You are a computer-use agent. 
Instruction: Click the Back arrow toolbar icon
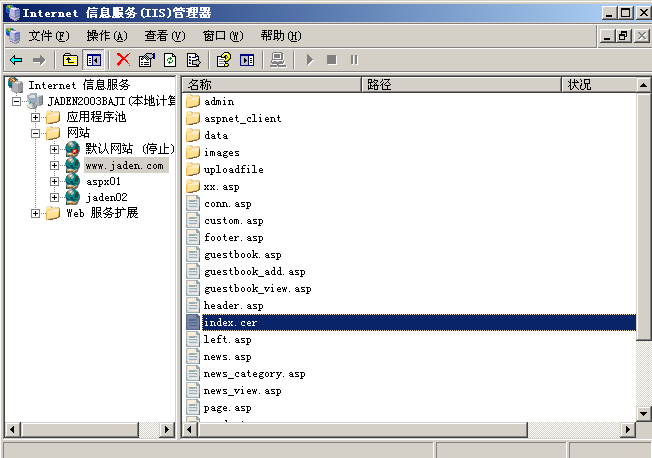point(16,60)
